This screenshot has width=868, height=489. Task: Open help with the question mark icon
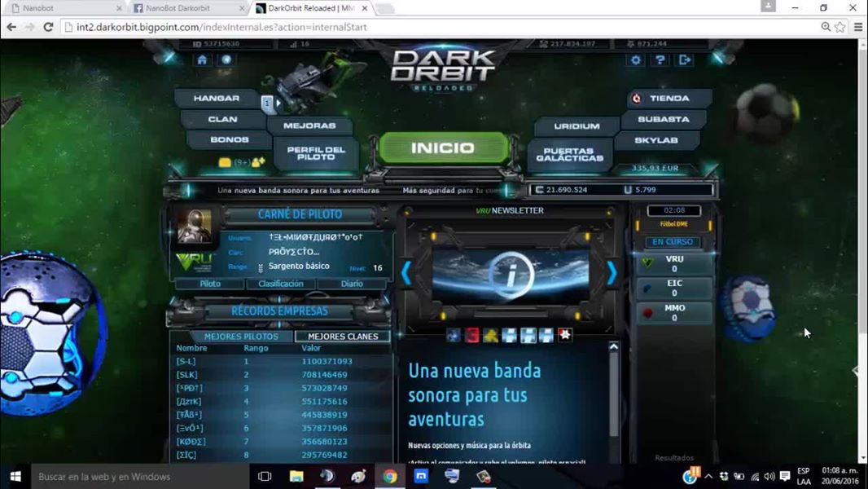(x=660, y=59)
